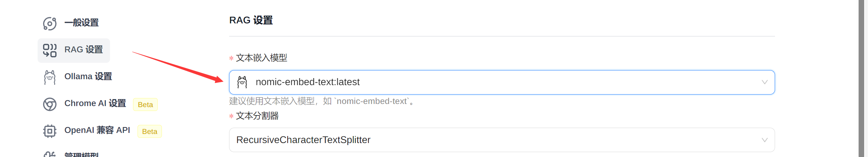Image resolution: width=868 pixels, height=157 pixels.
Task: Expand the text splitter dropdown chevron
Action: click(x=764, y=140)
